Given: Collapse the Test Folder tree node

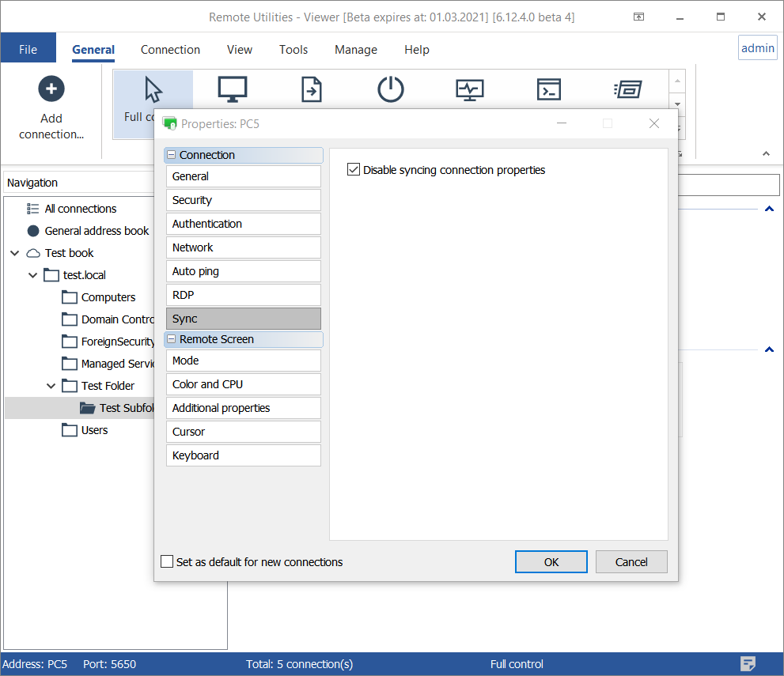Looking at the screenshot, I should (51, 386).
